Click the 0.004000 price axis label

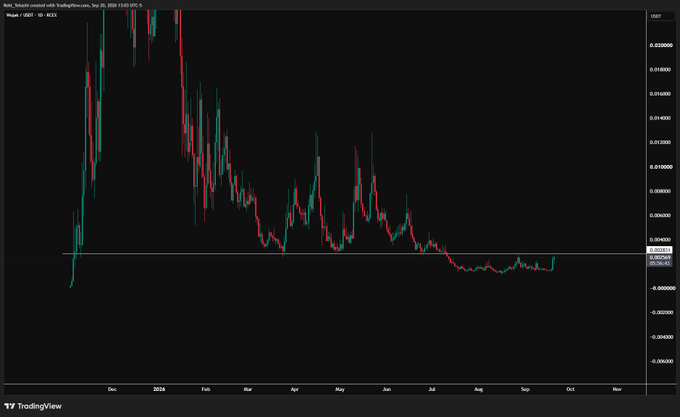pyautogui.click(x=661, y=240)
